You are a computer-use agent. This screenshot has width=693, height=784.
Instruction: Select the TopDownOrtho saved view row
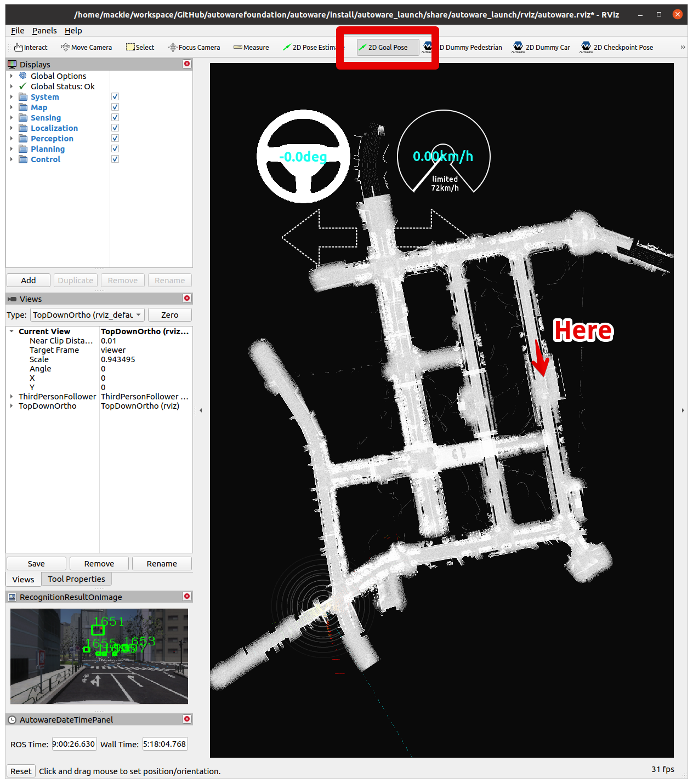pyautogui.click(x=99, y=406)
